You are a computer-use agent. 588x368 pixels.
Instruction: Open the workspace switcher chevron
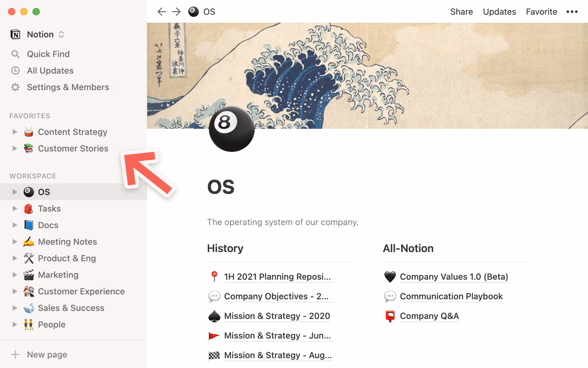click(x=61, y=34)
